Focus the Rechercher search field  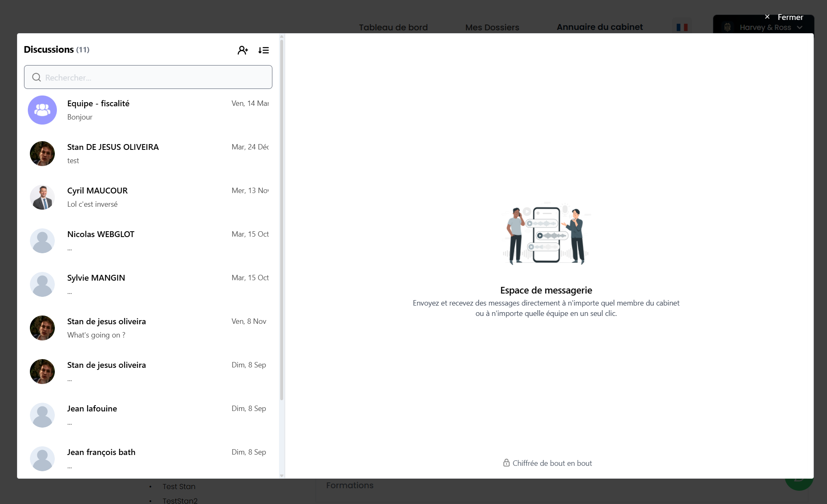[x=148, y=77]
